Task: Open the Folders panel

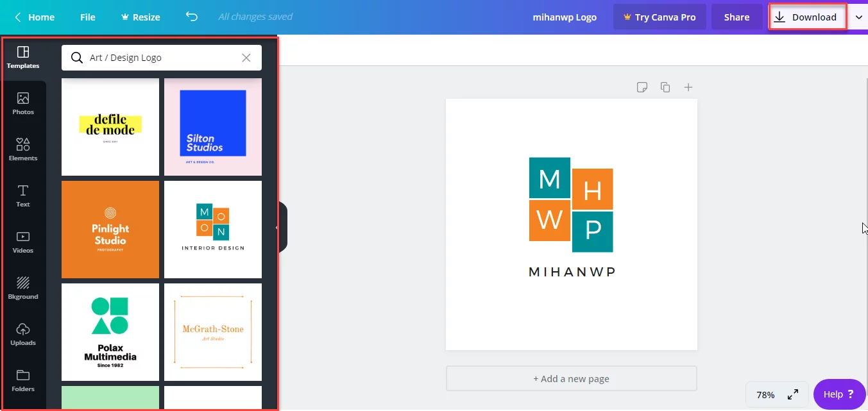Action: point(23,380)
